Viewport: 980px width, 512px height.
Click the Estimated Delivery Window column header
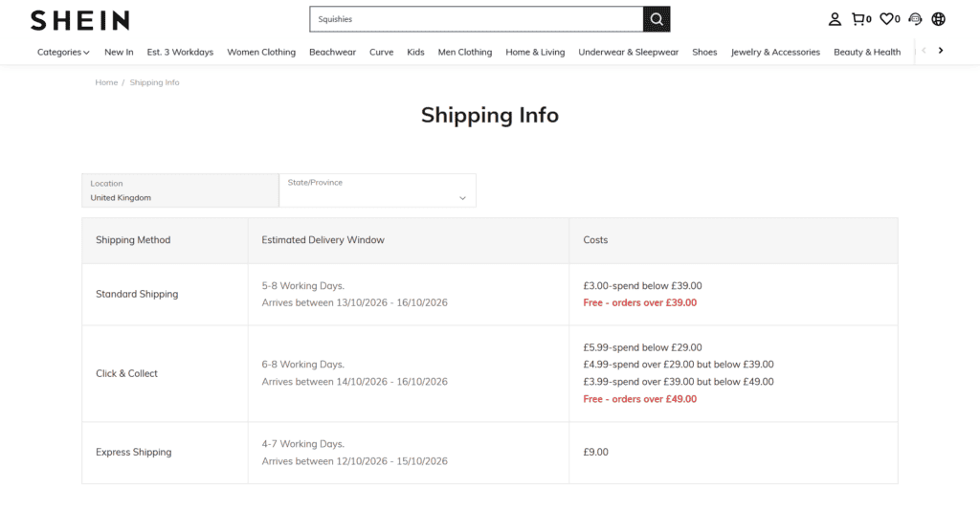tap(323, 240)
